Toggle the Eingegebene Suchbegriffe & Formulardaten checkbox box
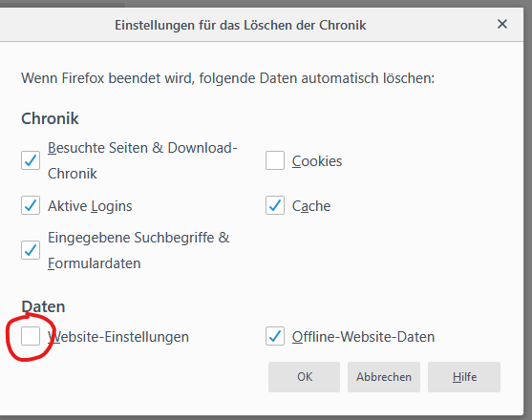 click(x=31, y=250)
